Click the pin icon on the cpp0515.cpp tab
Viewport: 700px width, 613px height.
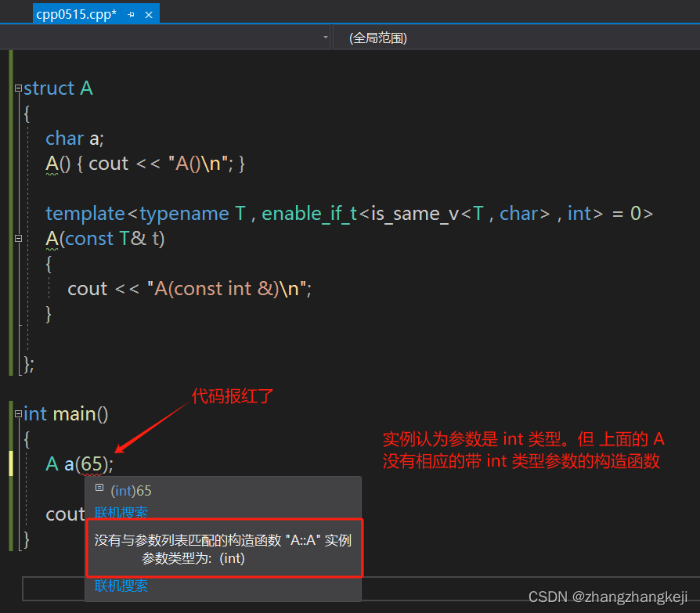coord(132,13)
